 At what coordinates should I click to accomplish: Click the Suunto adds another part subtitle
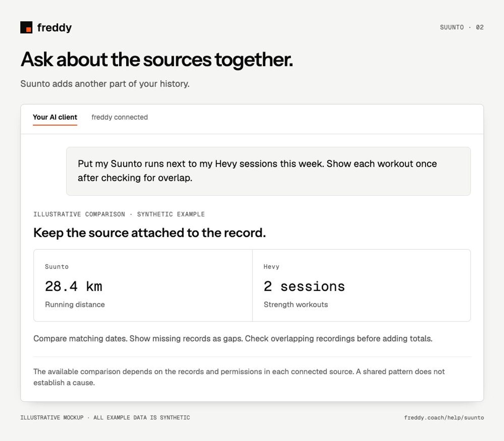tap(105, 84)
